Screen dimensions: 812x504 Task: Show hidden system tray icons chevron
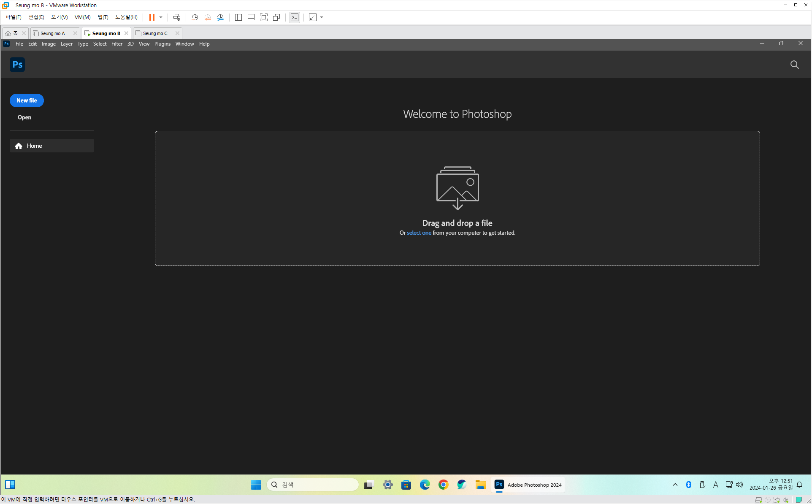coord(675,485)
